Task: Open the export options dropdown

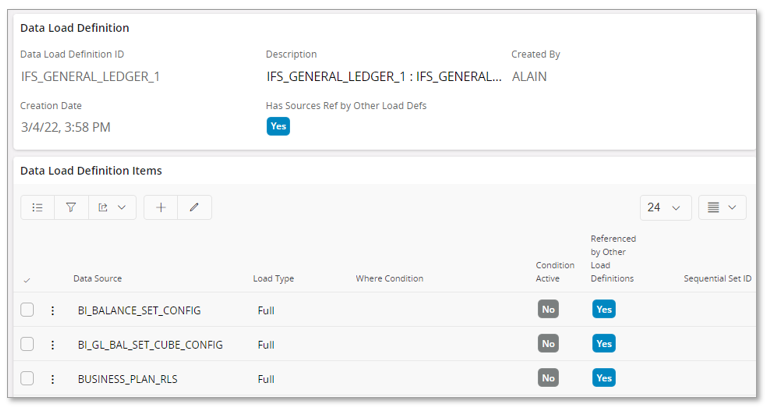Action: (111, 207)
